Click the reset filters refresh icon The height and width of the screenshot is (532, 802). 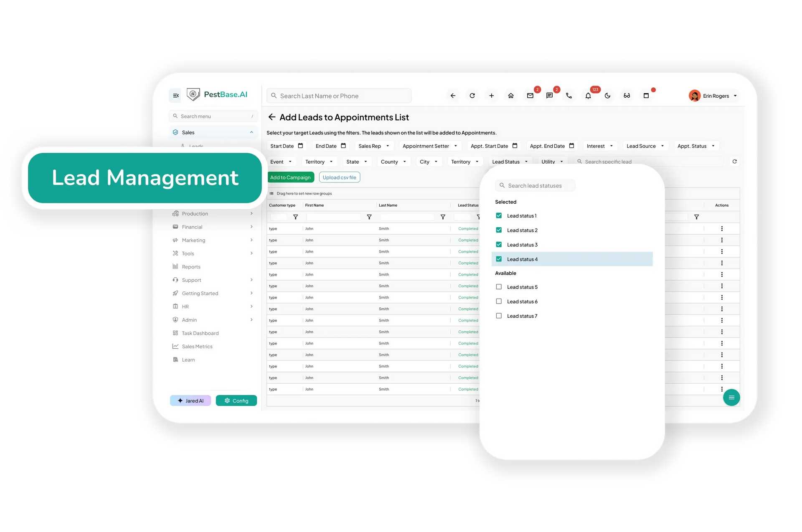pos(734,162)
